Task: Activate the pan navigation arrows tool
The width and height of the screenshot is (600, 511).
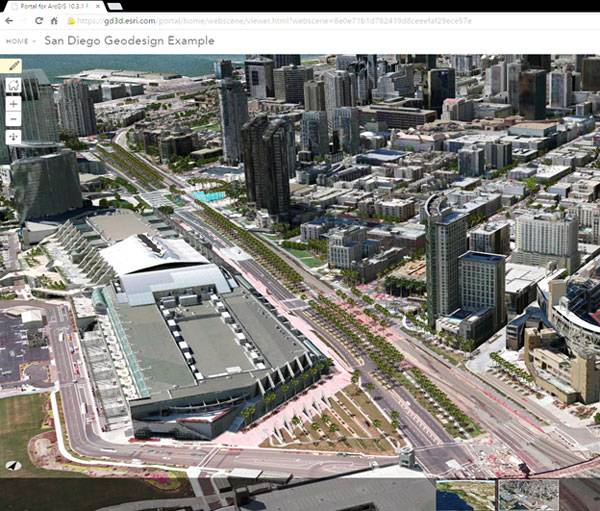Action: pyautogui.click(x=13, y=137)
